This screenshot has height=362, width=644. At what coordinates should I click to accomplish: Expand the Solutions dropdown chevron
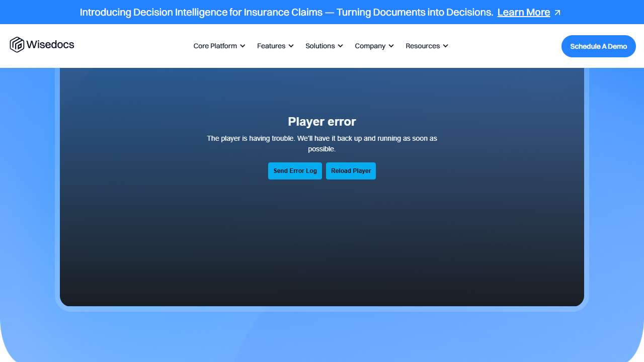341,46
